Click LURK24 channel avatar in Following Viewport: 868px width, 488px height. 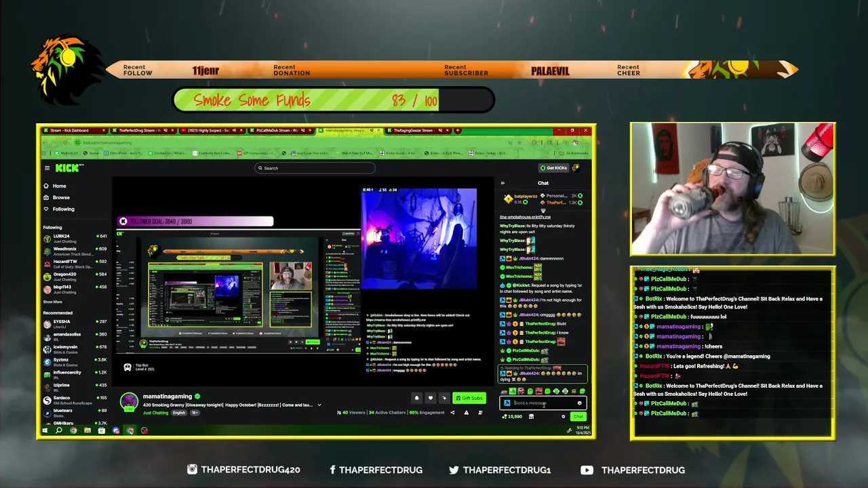coord(47,239)
